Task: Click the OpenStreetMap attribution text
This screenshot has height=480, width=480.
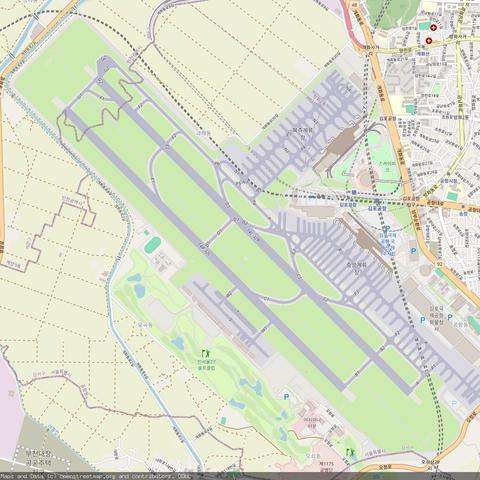Action: coord(96,476)
